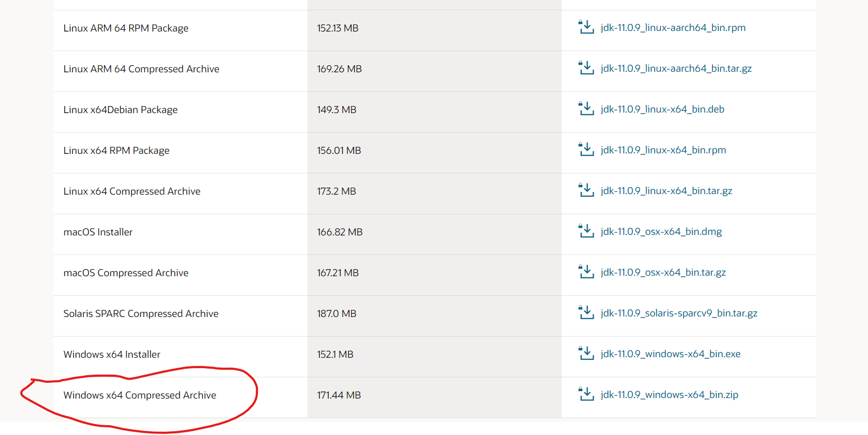This screenshot has height=435, width=868.
Task: Click download icon beside jdk-11.0.9_linux-x64_bin.rpm
Action: [586, 149]
